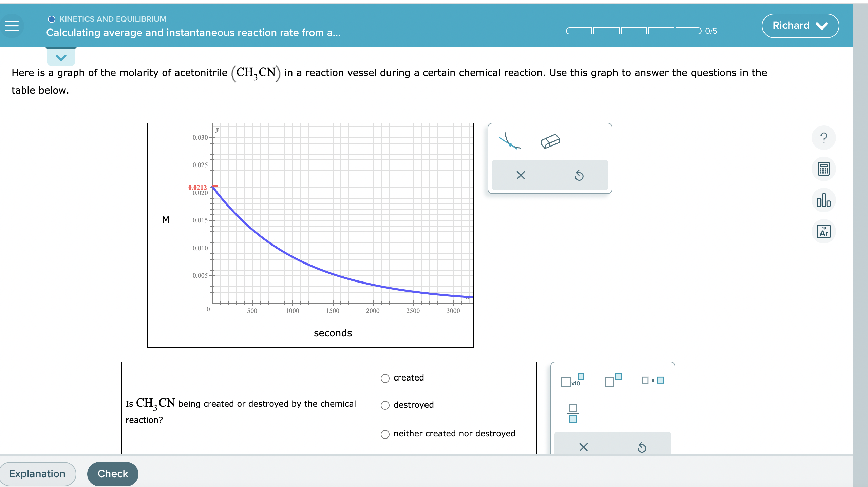Click the 0/5 progress indicator bar
The image size is (868, 487).
tap(633, 31)
